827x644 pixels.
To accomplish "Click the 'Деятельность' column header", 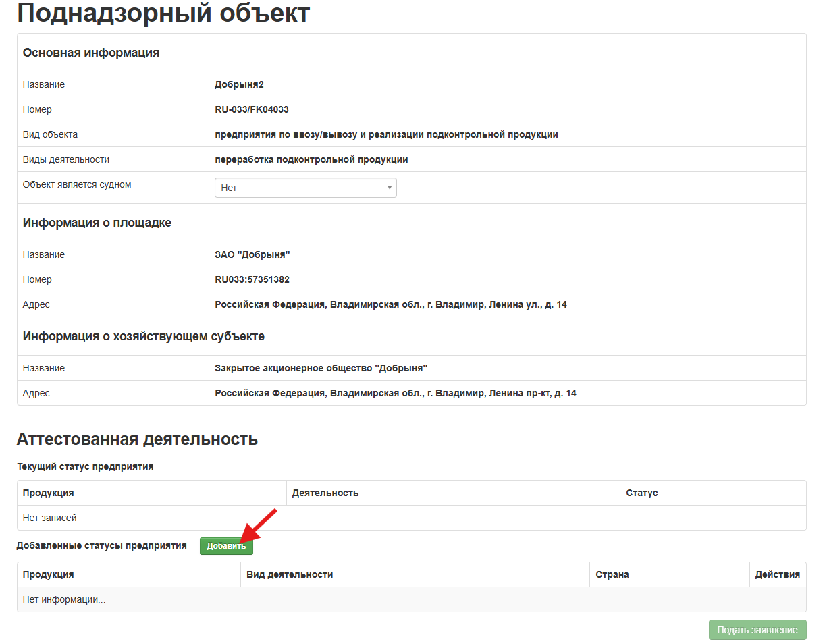I will click(x=325, y=493).
